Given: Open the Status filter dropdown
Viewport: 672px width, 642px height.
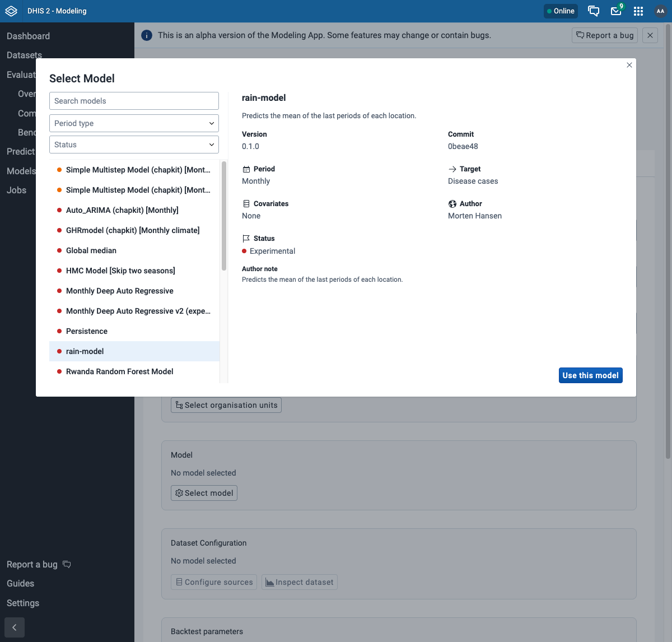Looking at the screenshot, I should point(134,145).
